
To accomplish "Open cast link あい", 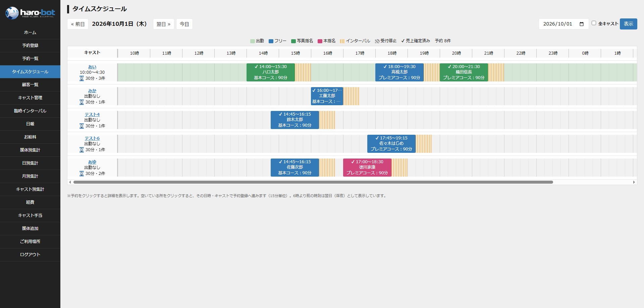I will 92,67.
